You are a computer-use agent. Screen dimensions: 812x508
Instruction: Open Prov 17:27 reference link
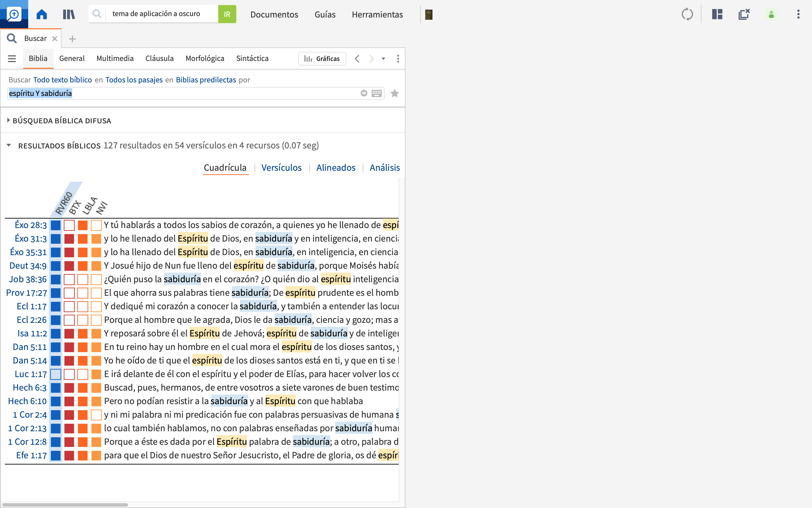click(27, 293)
